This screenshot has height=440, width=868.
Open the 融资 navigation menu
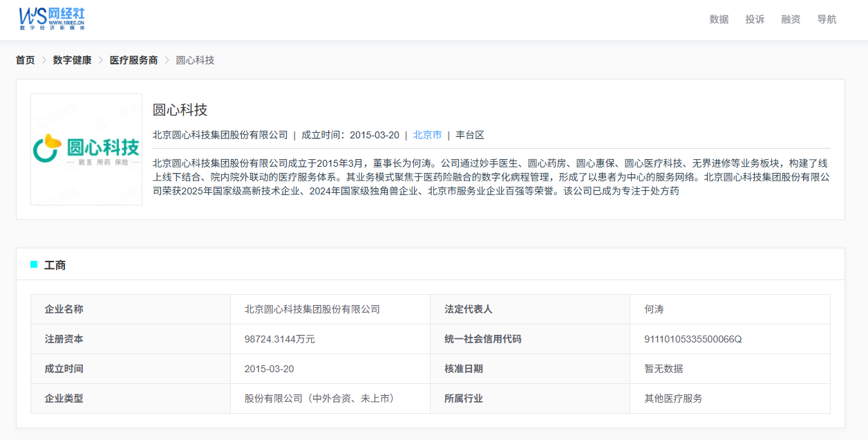pos(791,19)
